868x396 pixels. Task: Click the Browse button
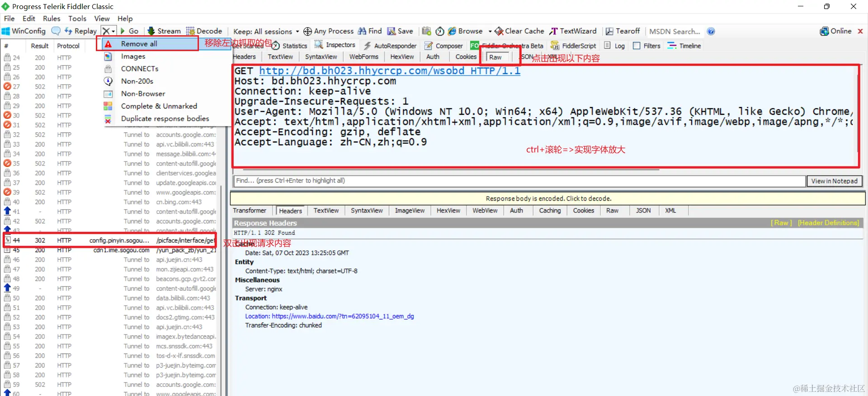click(465, 31)
